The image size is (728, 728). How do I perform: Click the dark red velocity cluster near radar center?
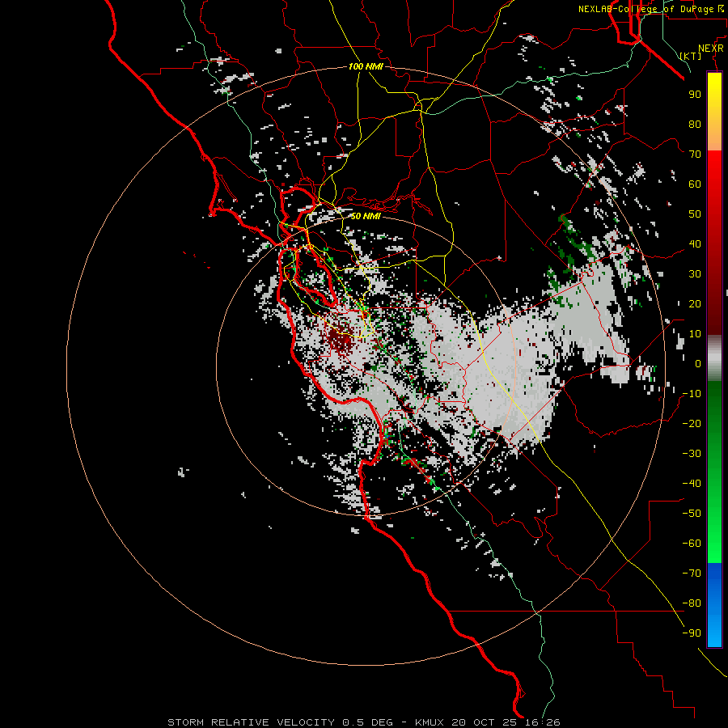341,341
